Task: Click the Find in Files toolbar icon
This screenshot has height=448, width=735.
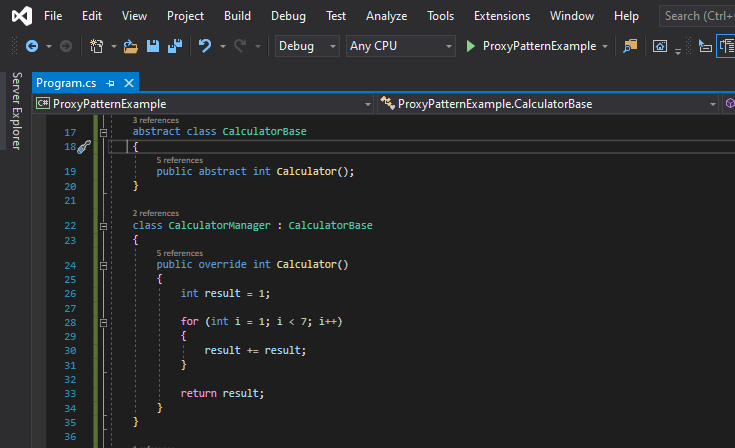Action: pyautogui.click(x=630, y=46)
